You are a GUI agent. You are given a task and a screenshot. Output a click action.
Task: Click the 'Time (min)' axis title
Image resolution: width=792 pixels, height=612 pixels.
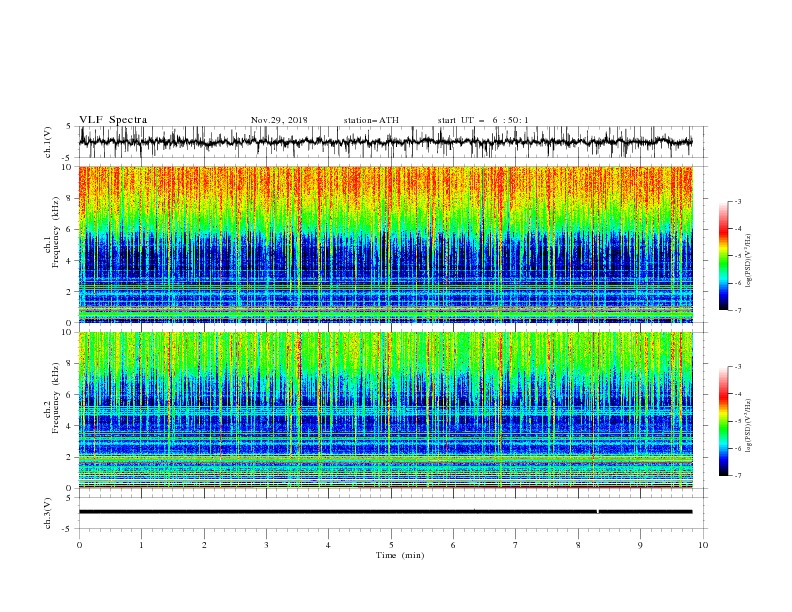click(x=400, y=555)
